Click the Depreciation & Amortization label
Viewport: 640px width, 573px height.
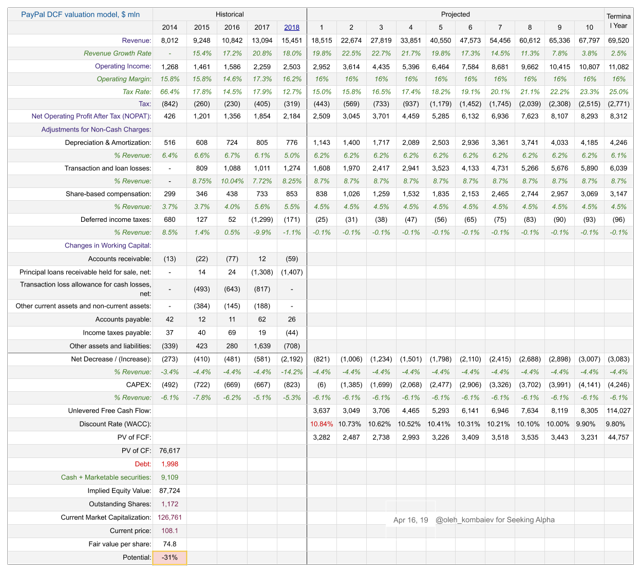click(x=108, y=142)
